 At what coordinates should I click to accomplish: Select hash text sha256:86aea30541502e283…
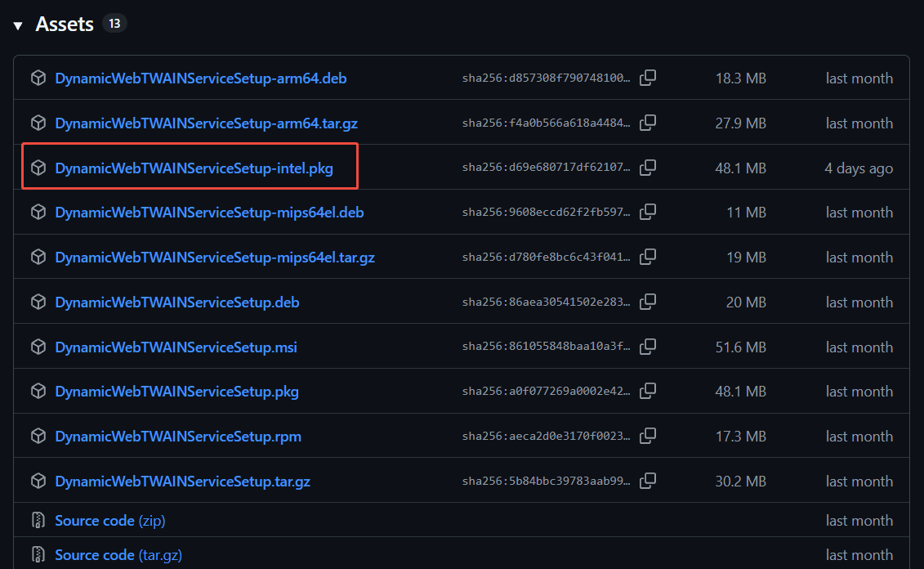click(x=546, y=302)
